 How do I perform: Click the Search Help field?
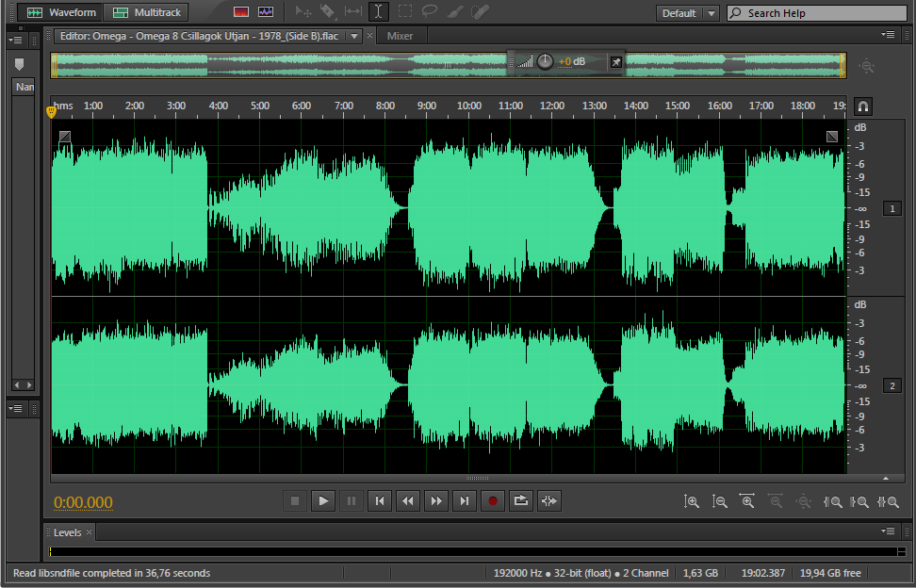tap(817, 13)
